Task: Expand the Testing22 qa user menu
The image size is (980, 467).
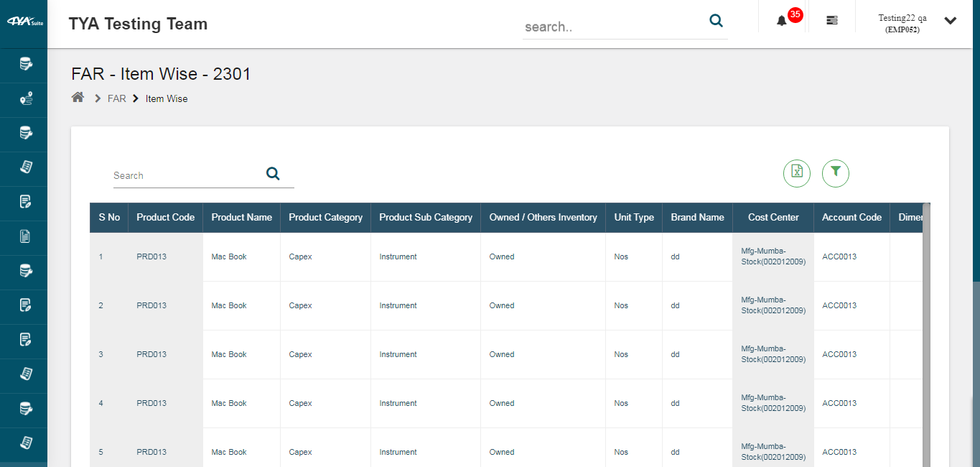Action: click(x=950, y=21)
